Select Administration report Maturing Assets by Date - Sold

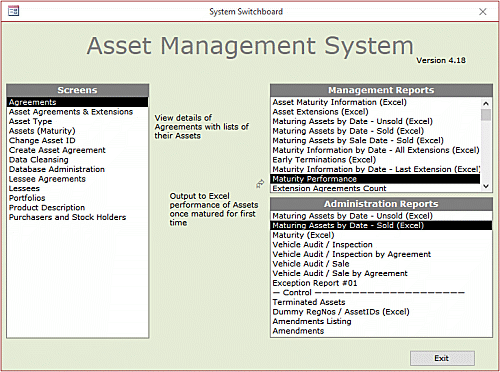381,226
